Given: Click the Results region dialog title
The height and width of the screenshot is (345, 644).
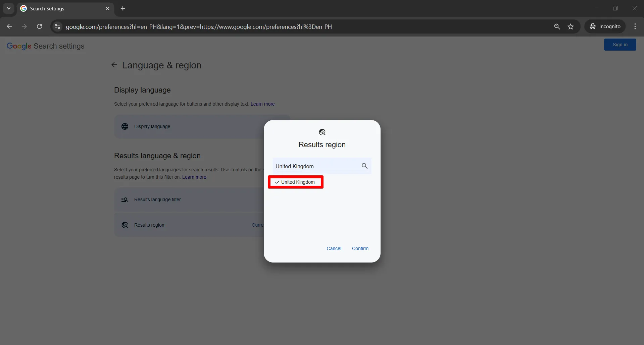Looking at the screenshot, I should click(322, 145).
